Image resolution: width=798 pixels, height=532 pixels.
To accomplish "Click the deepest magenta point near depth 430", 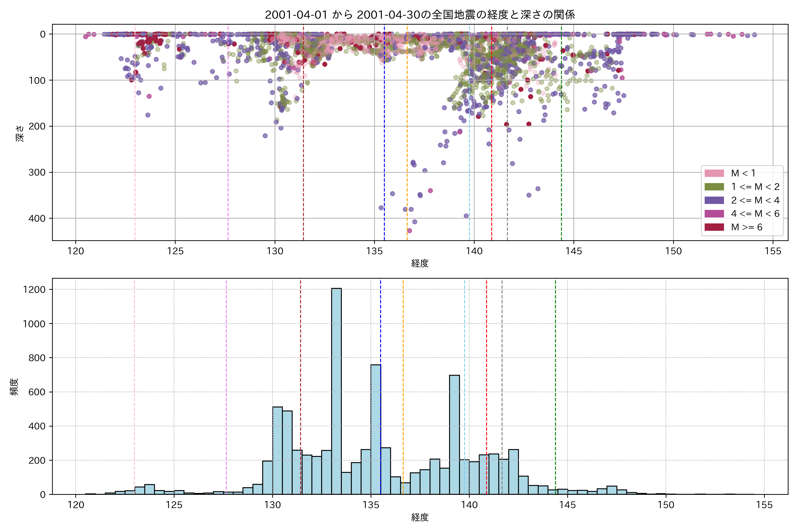I will 409,231.
